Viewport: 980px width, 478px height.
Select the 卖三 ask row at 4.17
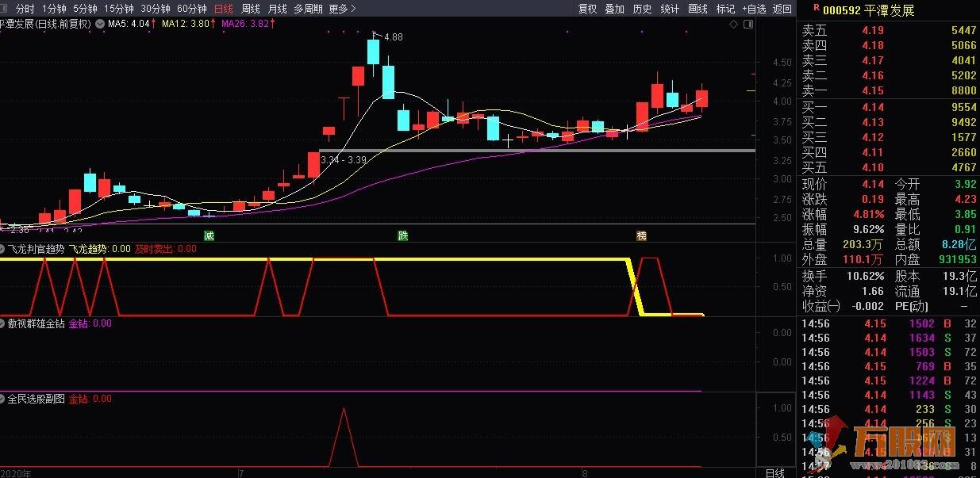[887, 60]
